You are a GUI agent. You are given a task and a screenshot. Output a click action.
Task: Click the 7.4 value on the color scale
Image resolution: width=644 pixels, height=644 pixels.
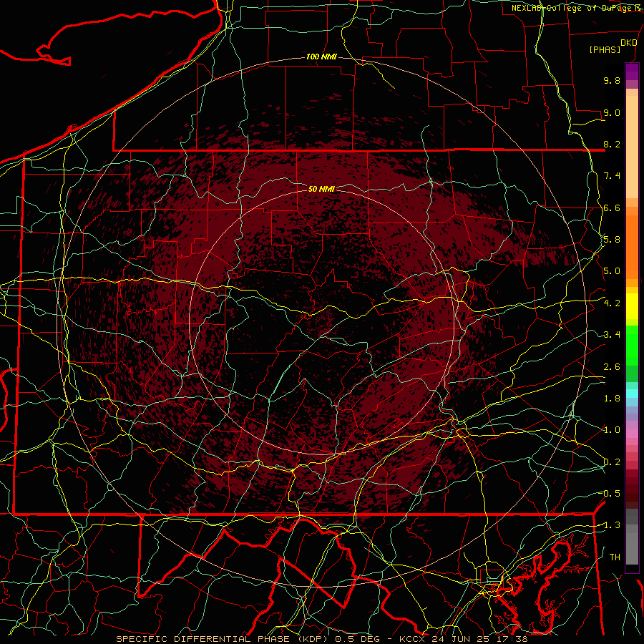click(612, 176)
